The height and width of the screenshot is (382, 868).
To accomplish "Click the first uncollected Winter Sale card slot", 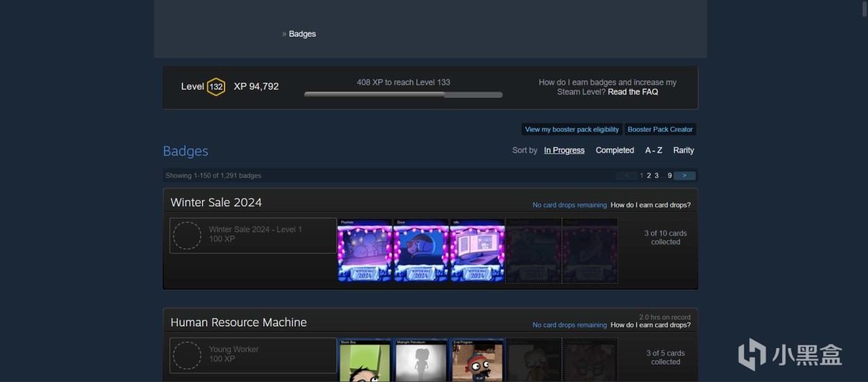I will pos(533,250).
